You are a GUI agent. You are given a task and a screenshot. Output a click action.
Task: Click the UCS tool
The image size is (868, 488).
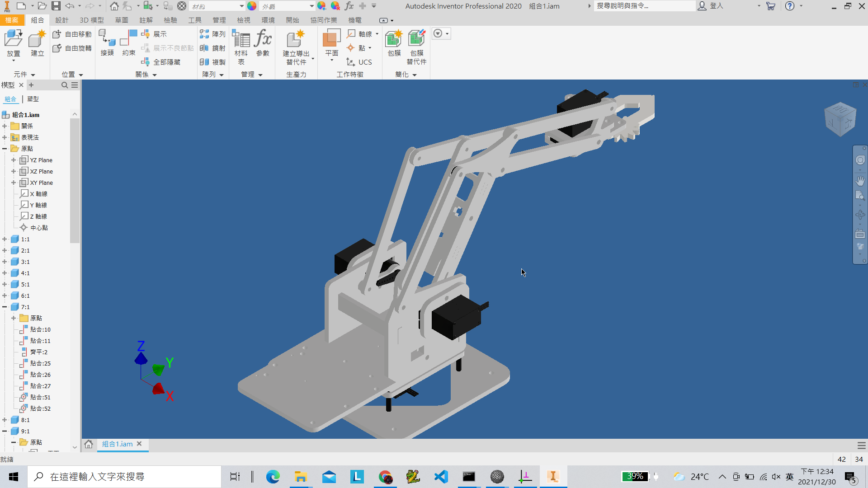pyautogui.click(x=359, y=62)
